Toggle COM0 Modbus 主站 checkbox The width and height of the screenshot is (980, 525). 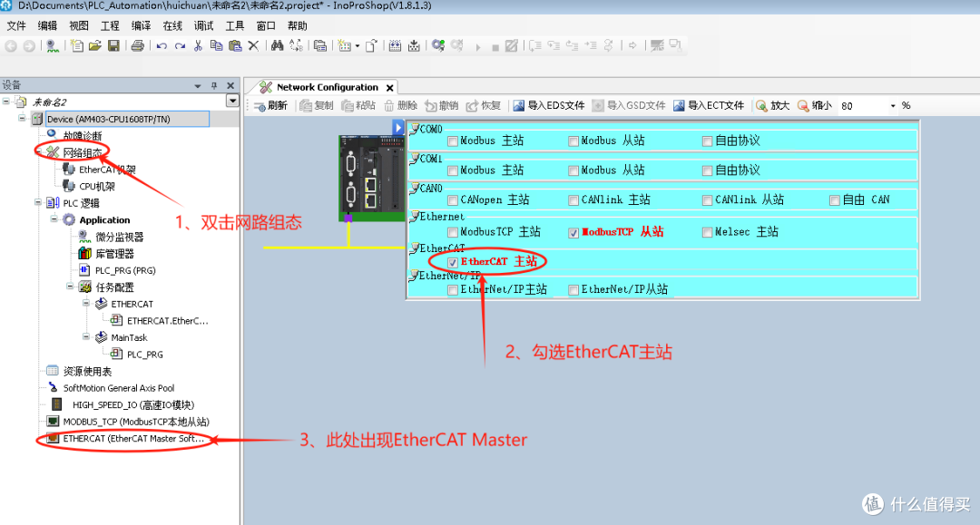[453, 141]
